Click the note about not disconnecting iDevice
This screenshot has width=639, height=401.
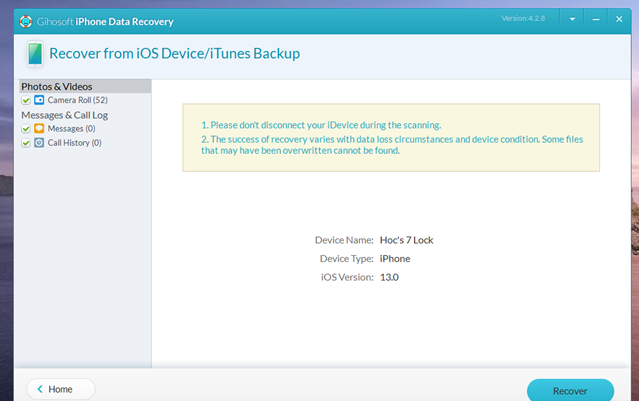tap(321, 125)
